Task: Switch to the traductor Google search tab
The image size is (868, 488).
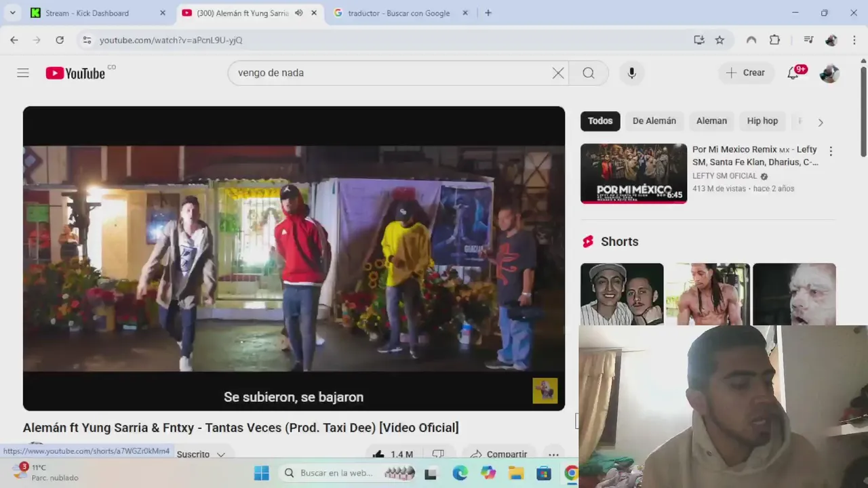Action: coord(400,13)
